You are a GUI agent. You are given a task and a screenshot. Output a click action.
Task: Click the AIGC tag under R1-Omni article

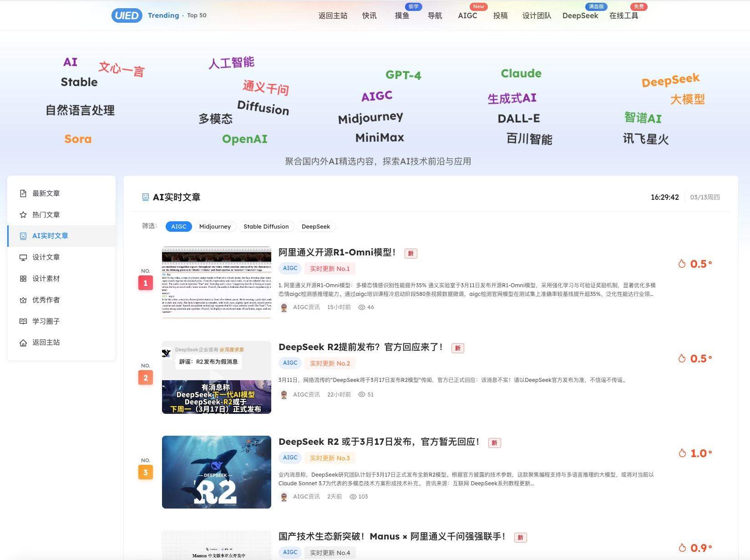(x=290, y=268)
